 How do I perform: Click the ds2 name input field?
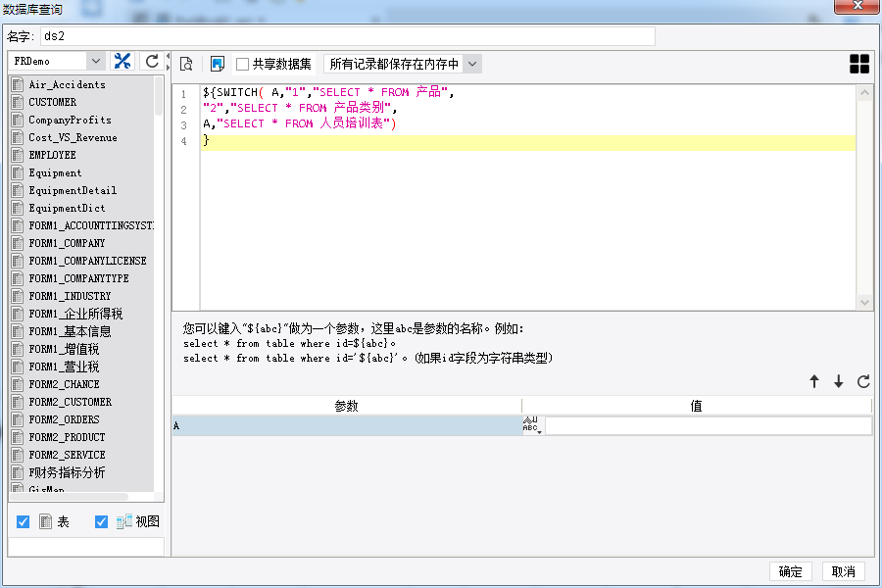pos(348,36)
